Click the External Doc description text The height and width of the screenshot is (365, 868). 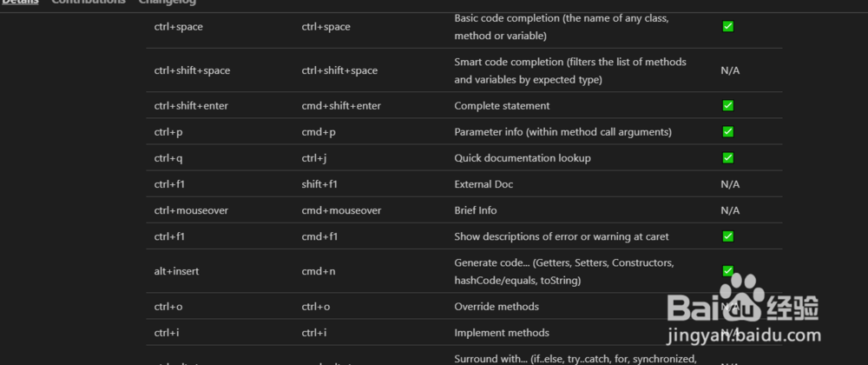(483, 184)
